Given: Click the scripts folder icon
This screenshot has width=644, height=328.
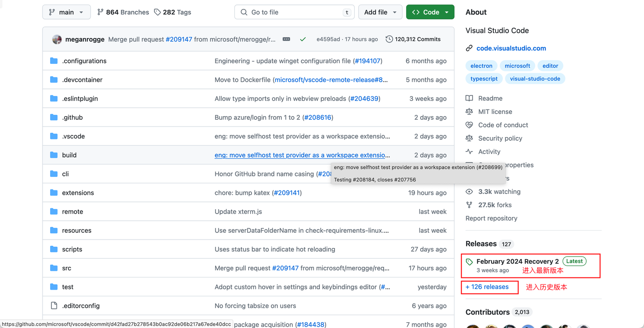Looking at the screenshot, I should [x=54, y=249].
